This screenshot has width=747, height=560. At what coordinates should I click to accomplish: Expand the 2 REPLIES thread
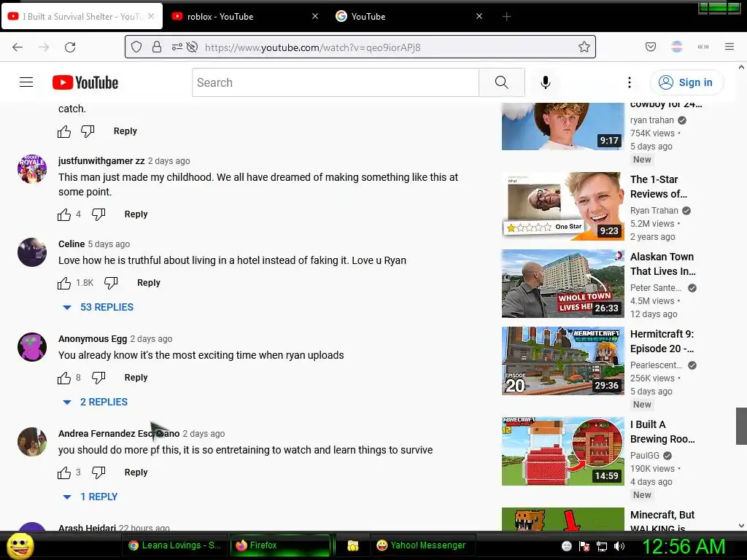point(96,402)
